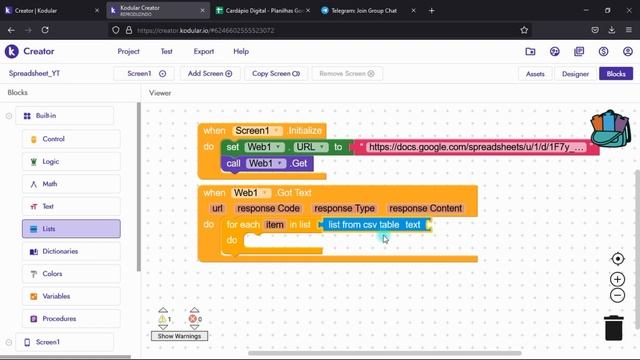Image resolution: width=640 pixels, height=360 pixels.
Task: Click the trash can in viewer
Action: 614,327
